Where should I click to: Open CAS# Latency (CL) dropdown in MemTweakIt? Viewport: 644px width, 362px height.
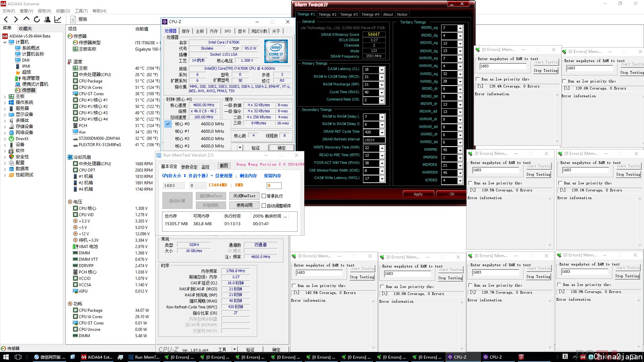pos(382,70)
